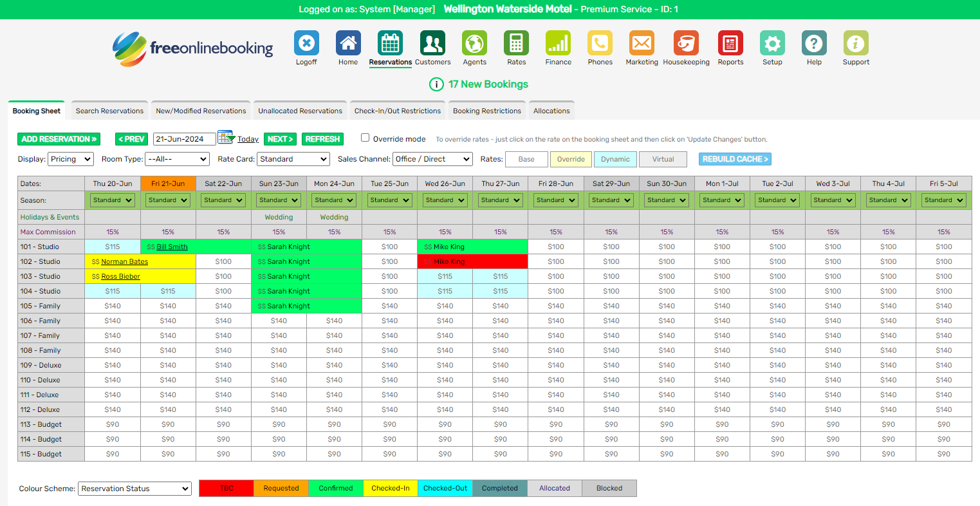The width and height of the screenshot is (980, 506).
Task: Click the date field showing 21-Jun-2024
Action: [x=184, y=139]
